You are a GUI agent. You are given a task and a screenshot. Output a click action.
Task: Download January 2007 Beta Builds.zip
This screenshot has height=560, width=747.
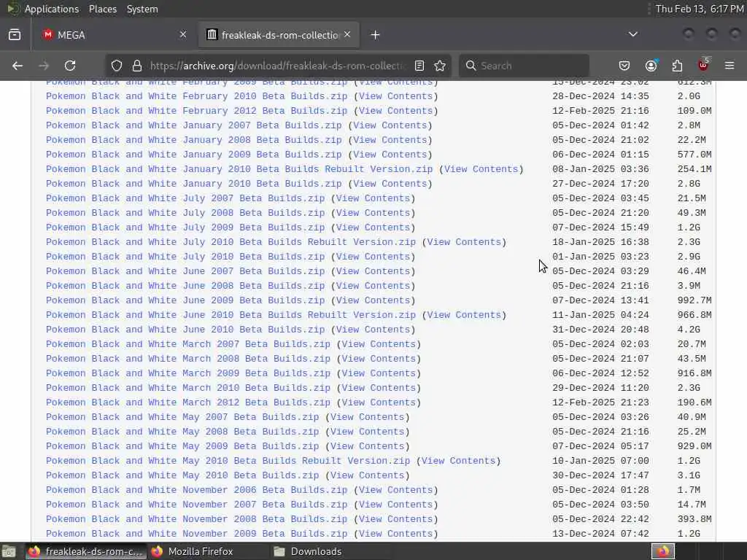click(x=194, y=125)
